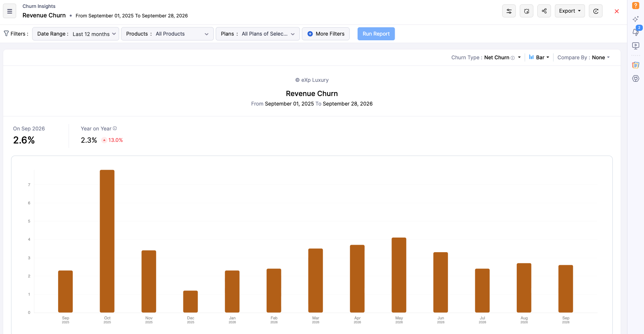Click the Filters funnel icon
Screen dimensions: 644x334
[x=6, y=34]
